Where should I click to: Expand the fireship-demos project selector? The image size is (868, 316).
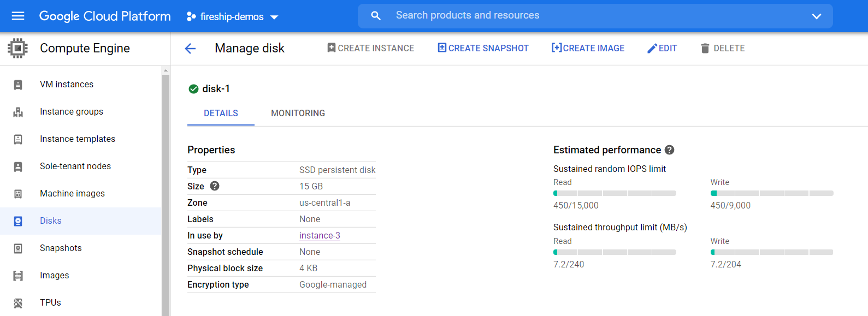click(x=233, y=17)
